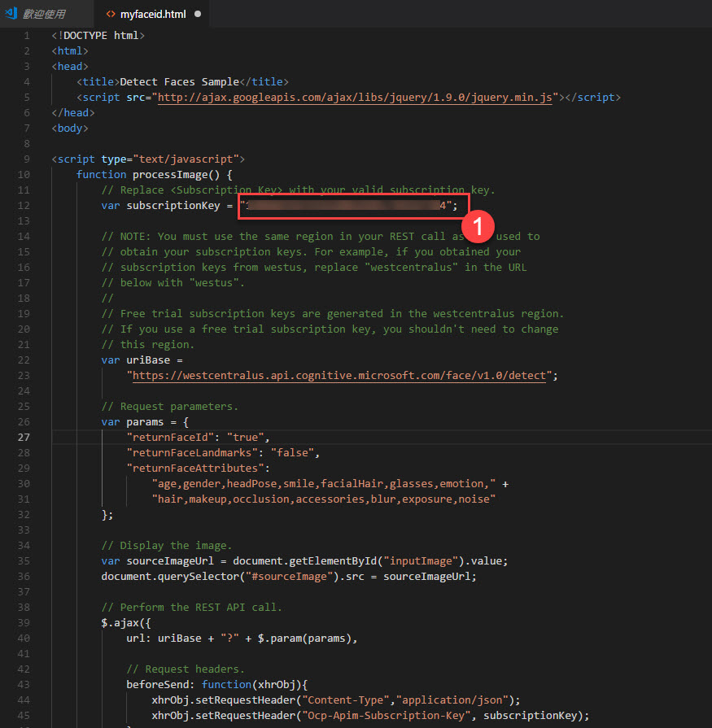Click the "// Request headers." comment

coord(186,669)
